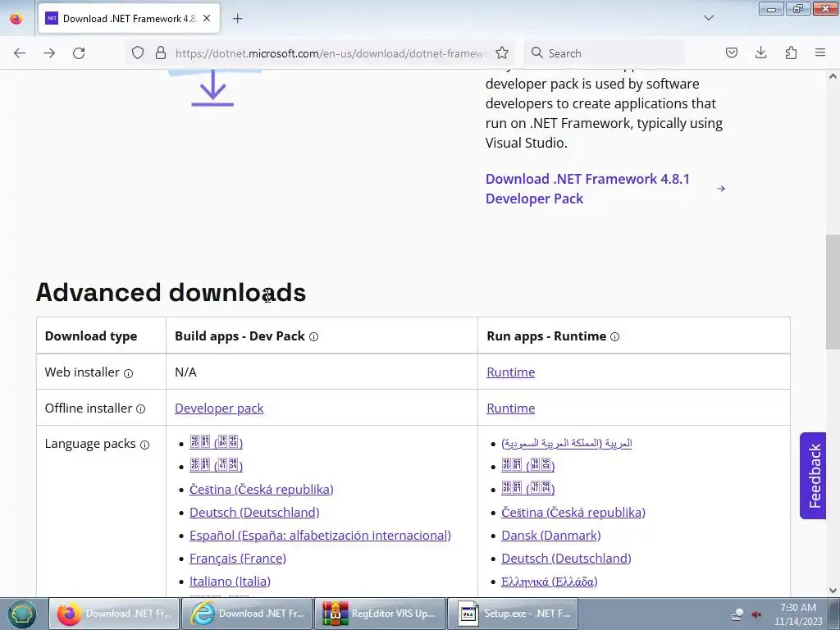Click the scrollbar up arrow
The width and height of the screenshot is (840, 630).
coord(833,76)
